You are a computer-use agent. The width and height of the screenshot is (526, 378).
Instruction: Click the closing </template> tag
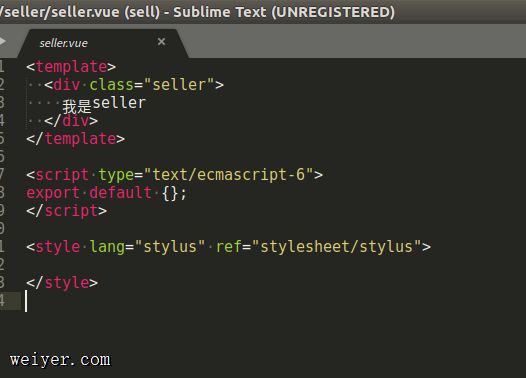(x=75, y=139)
